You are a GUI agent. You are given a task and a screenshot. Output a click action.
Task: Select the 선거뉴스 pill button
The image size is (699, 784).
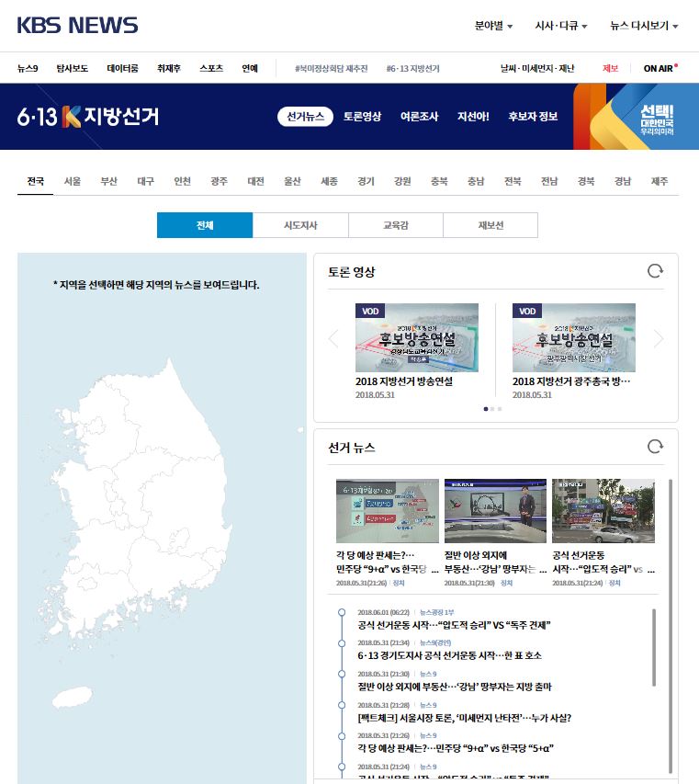point(305,117)
